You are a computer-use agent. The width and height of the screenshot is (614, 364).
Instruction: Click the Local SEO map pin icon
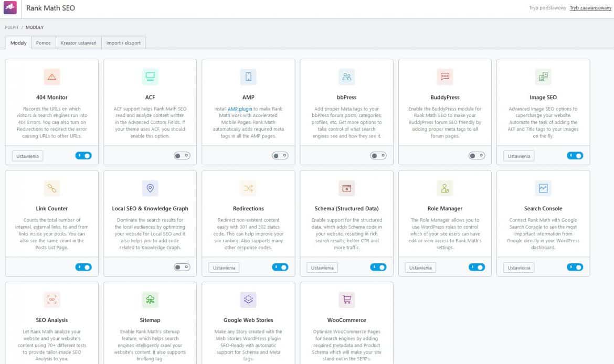pyautogui.click(x=150, y=188)
